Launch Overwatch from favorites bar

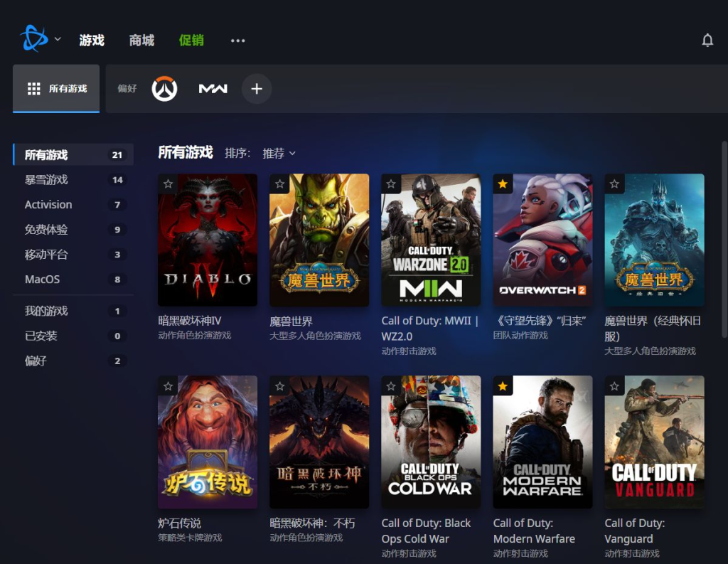[x=164, y=88]
